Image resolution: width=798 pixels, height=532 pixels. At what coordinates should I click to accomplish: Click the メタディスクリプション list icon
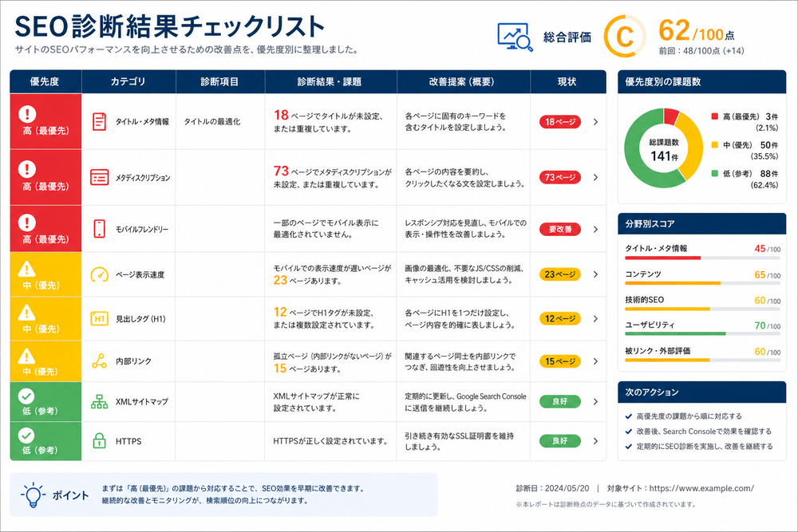coord(99,177)
